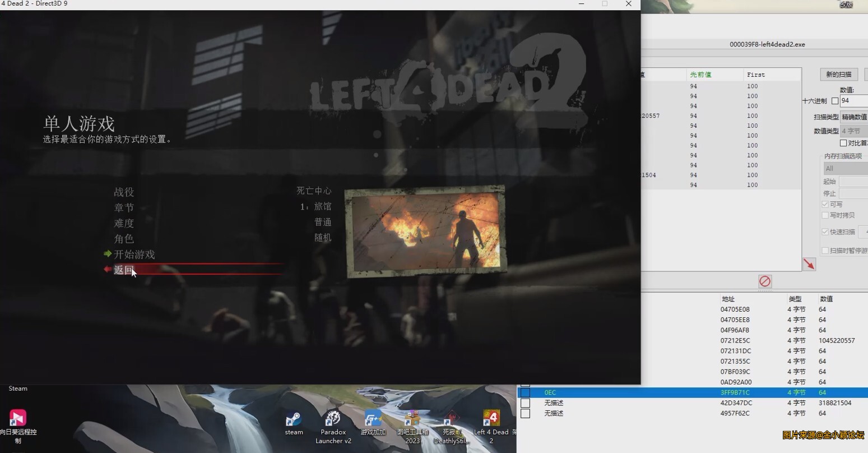
Task: Select 战役 campaign option in game menu
Action: (124, 192)
